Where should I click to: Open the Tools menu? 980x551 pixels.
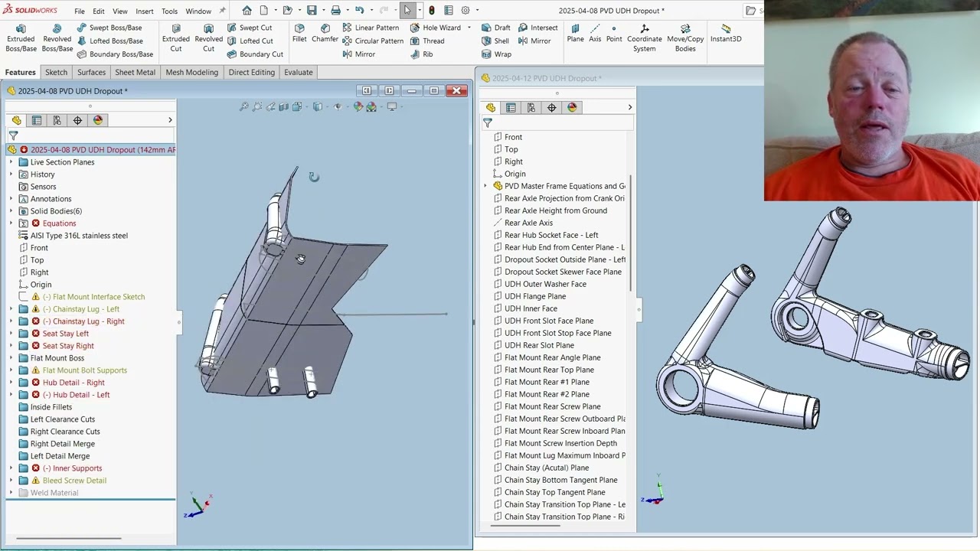(169, 11)
